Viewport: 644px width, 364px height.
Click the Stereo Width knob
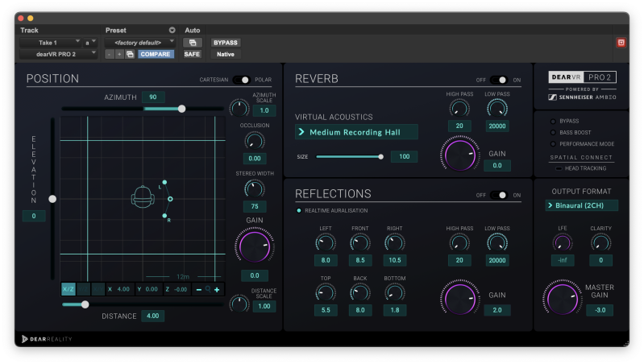point(254,188)
